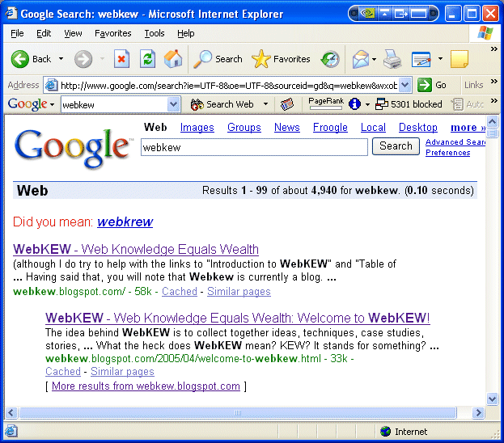Click the green Back arrow button
The width and height of the screenshot is (504, 443).
[x=20, y=59]
